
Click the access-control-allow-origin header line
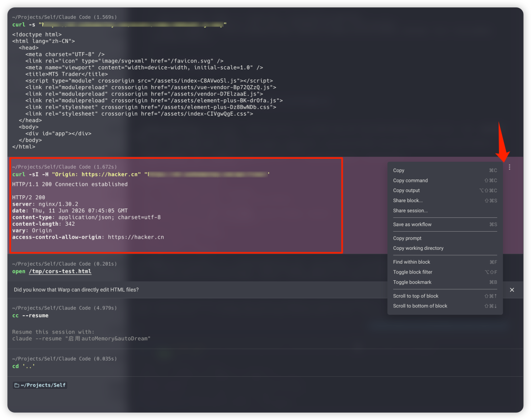point(88,237)
